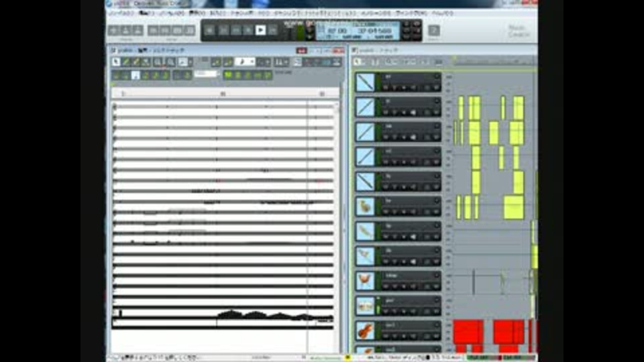
Task: Click the question mark help button in the top toolbar
Action: click(434, 30)
